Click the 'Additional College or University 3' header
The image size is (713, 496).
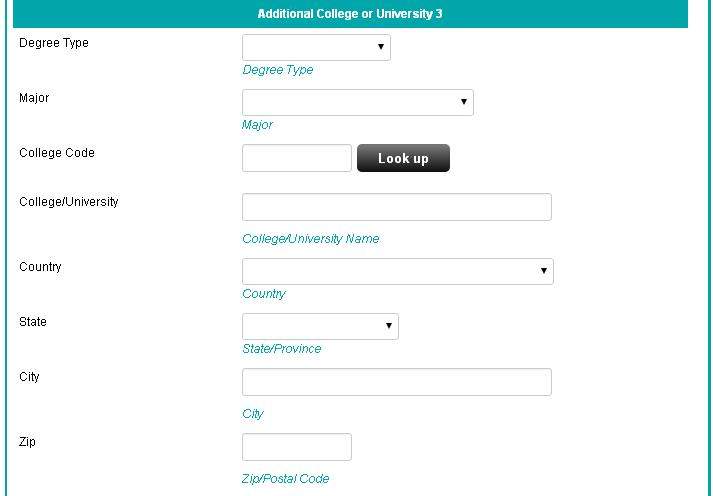click(x=350, y=14)
